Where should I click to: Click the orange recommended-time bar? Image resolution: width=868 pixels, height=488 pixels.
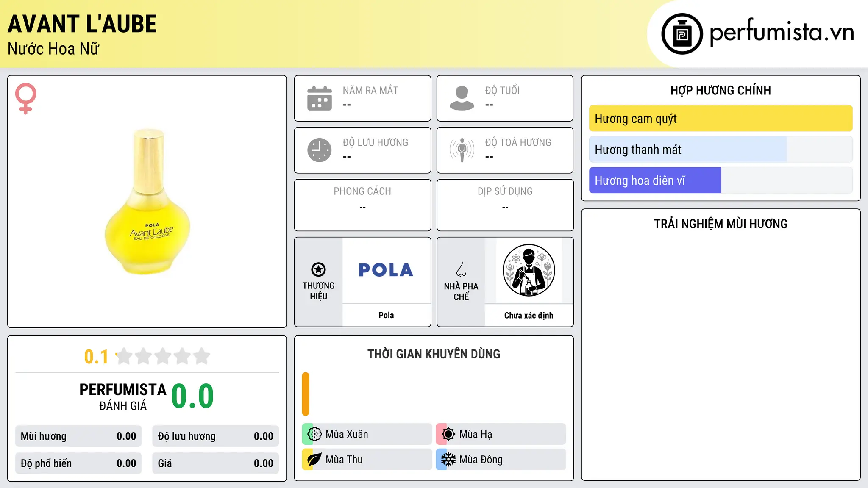click(306, 394)
